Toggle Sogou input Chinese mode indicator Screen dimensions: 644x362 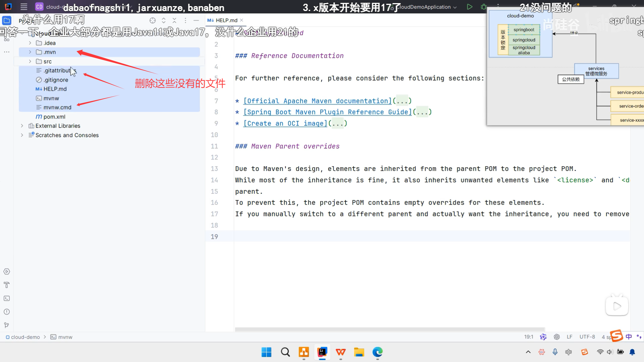point(629,337)
